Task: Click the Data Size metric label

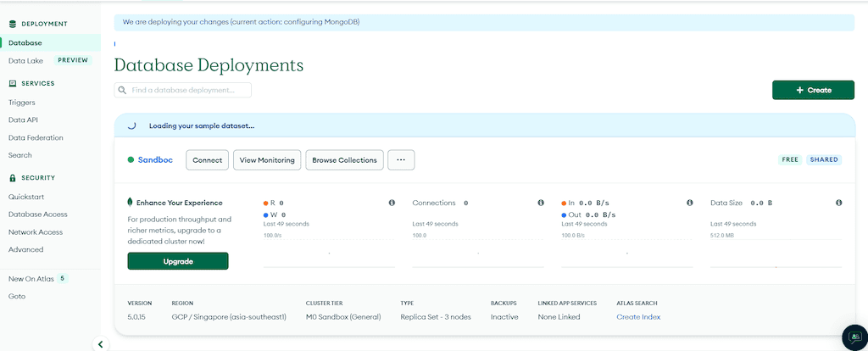Action: tap(726, 203)
